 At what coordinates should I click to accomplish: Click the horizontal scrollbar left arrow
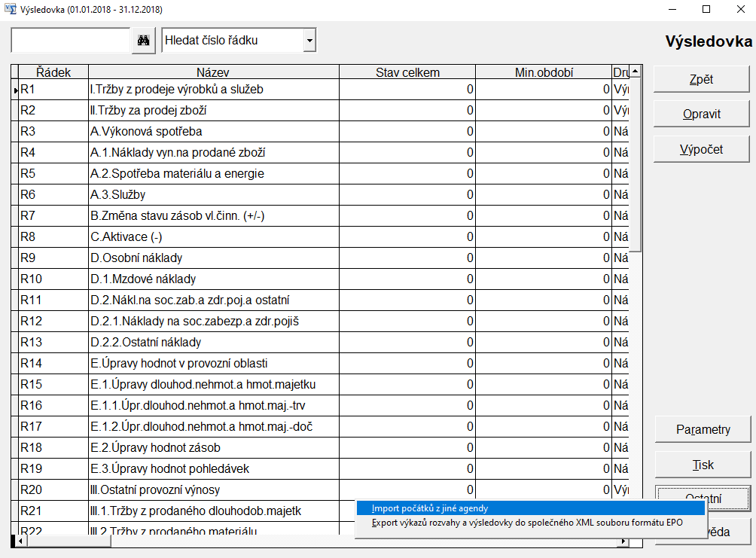(x=14, y=541)
